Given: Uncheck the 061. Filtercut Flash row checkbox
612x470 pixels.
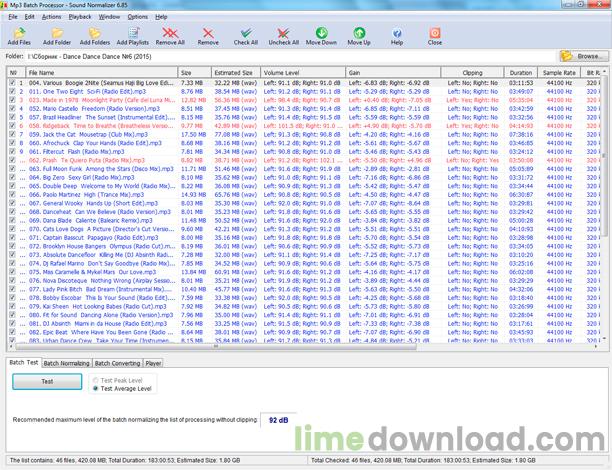Looking at the screenshot, I should point(12,151).
